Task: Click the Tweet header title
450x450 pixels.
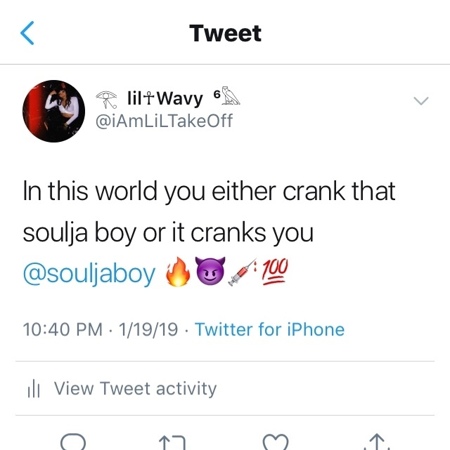Action: coord(225,33)
